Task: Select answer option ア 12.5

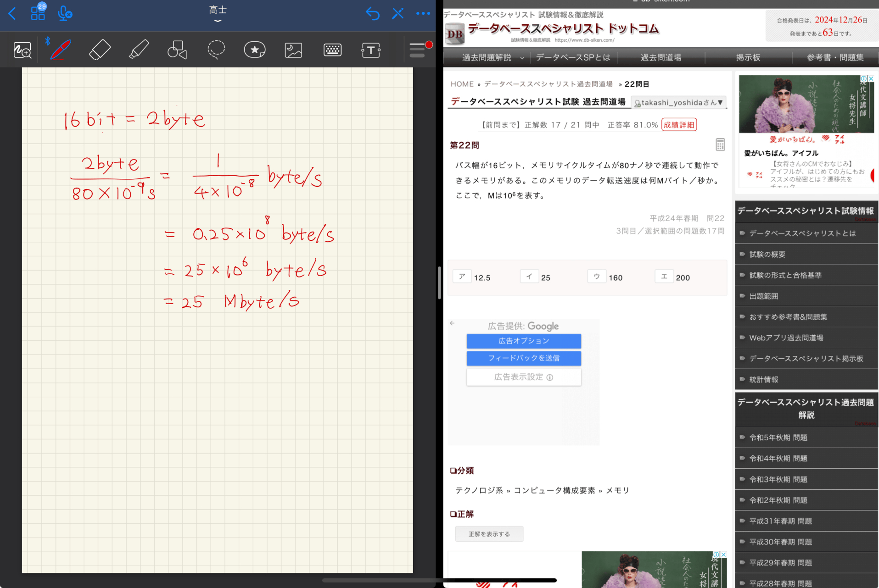Action: pyautogui.click(x=462, y=277)
